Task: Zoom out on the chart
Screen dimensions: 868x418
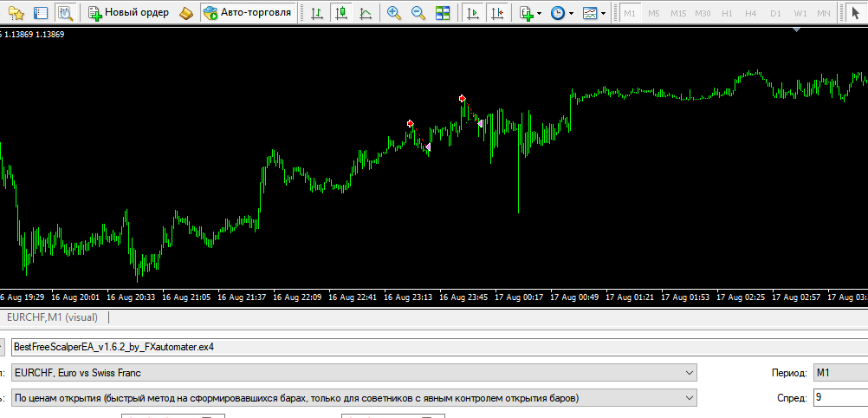Action: [x=418, y=13]
